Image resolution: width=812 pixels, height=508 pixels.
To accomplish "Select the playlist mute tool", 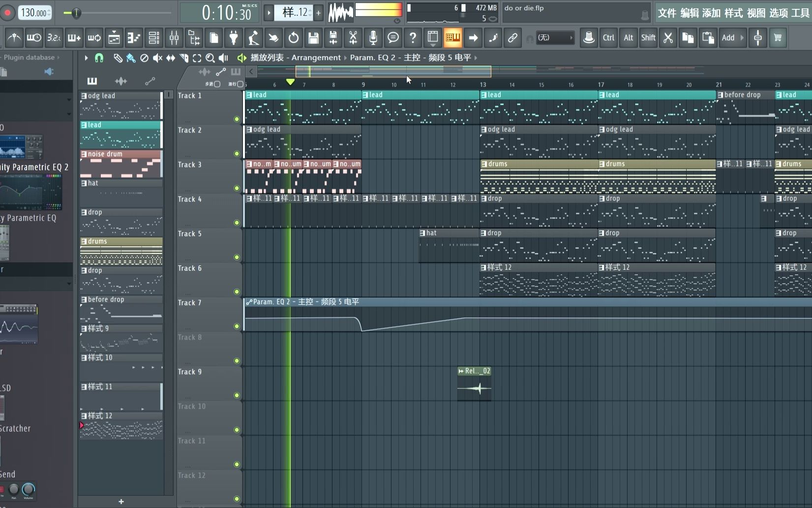I will pos(157,58).
